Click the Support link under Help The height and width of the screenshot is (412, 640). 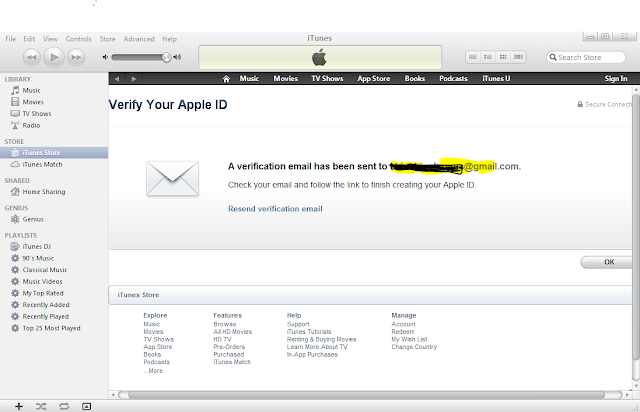(x=298, y=324)
